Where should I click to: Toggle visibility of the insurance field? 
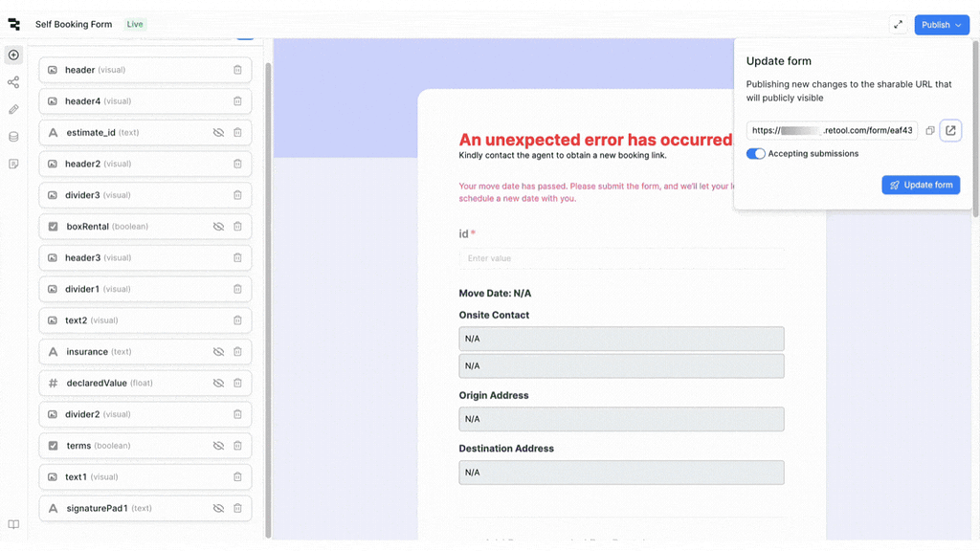click(218, 351)
